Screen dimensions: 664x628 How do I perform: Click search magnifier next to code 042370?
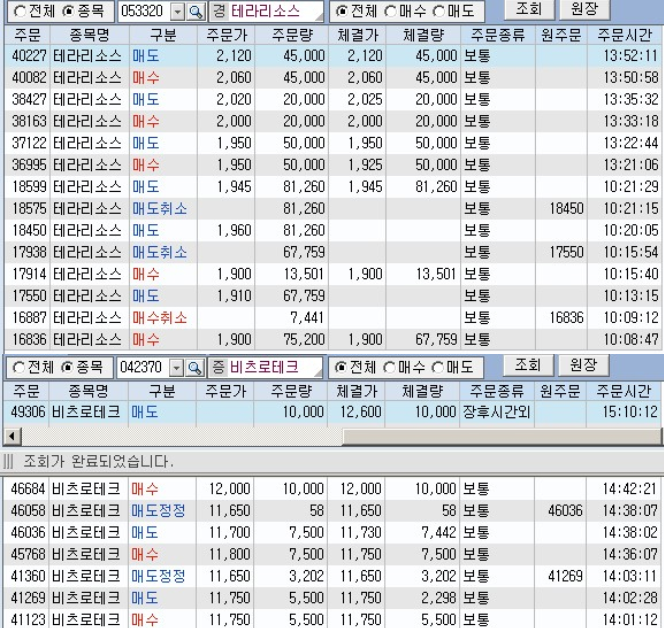tap(195, 368)
